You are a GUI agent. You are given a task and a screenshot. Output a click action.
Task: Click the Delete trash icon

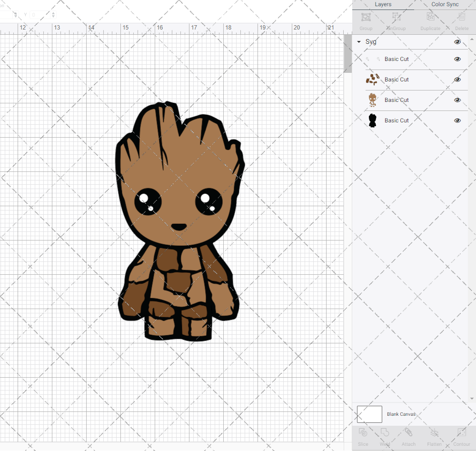coord(462,17)
